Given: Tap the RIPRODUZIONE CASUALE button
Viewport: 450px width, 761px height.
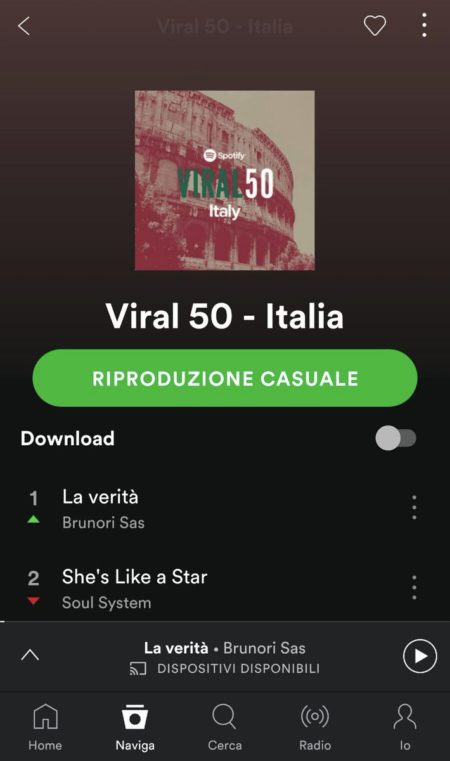Looking at the screenshot, I should click(x=225, y=378).
